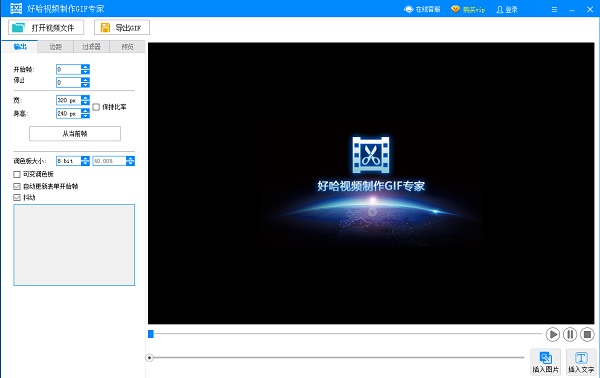This screenshot has height=378, width=600.
Task: Open online customer service 在线客服
Action: [422, 9]
